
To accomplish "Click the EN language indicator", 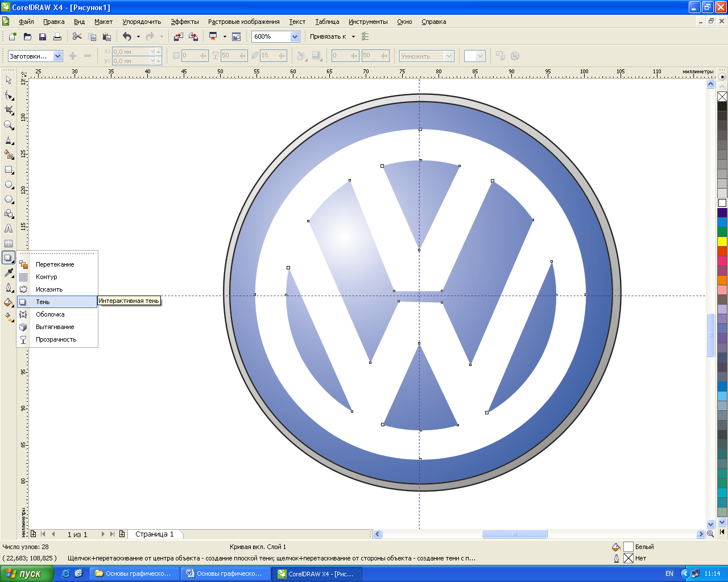I will 669,573.
